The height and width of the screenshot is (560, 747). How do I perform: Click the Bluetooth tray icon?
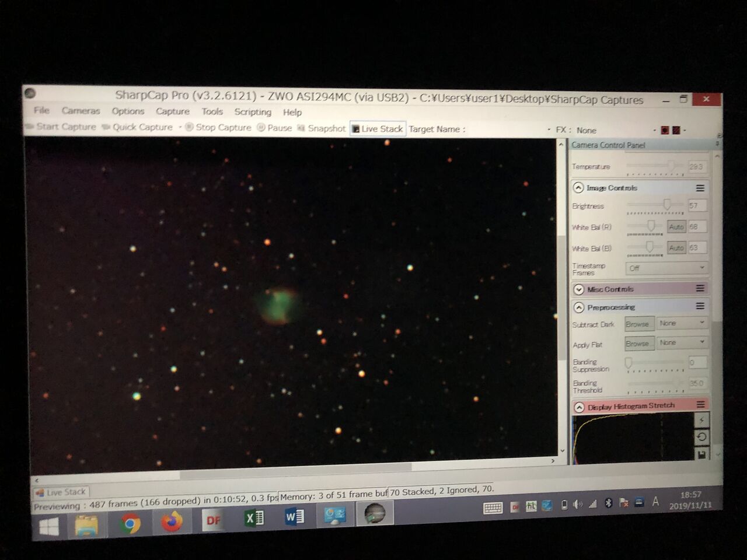point(609,503)
